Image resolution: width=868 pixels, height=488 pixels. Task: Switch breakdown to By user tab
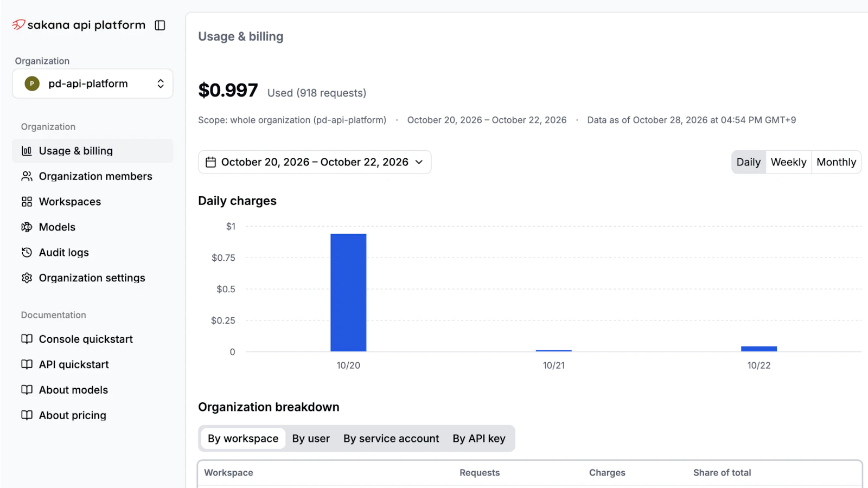(311, 438)
